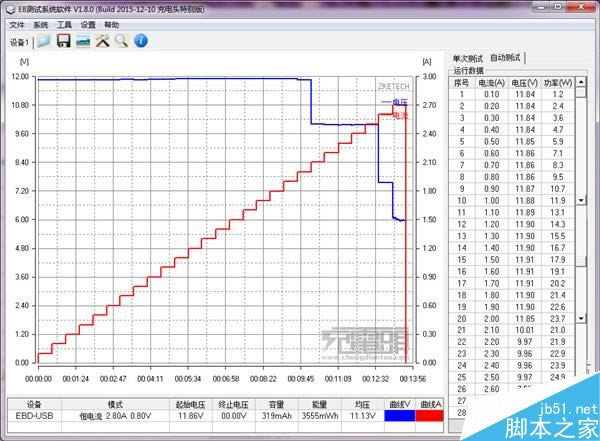600x441 pixels.
Task: Click the blue info about icon
Action: coord(141,42)
